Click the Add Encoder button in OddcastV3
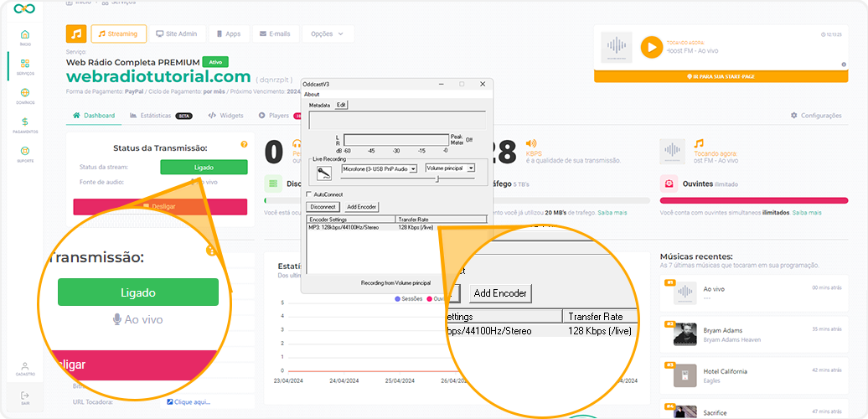868x419 pixels. 361,206
